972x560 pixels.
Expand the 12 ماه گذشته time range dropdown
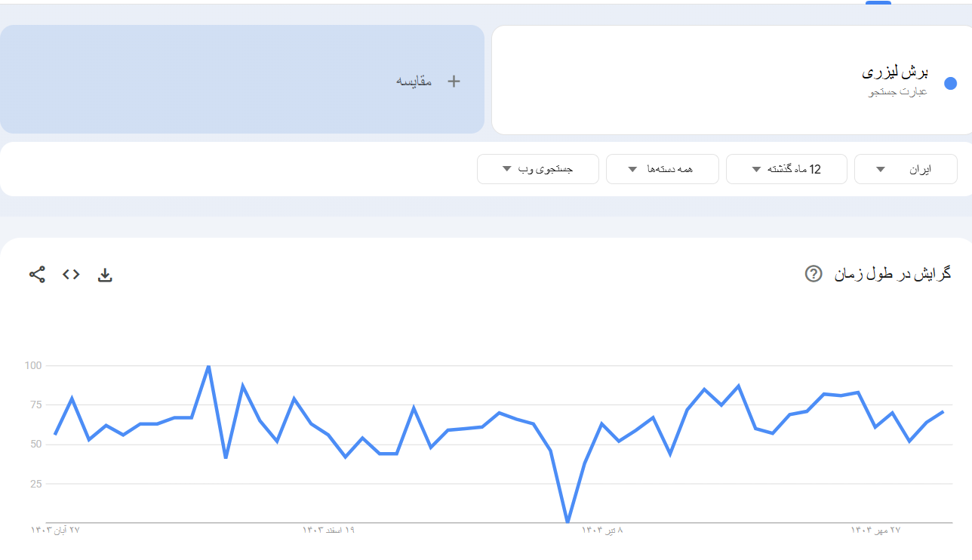pyautogui.click(x=786, y=169)
